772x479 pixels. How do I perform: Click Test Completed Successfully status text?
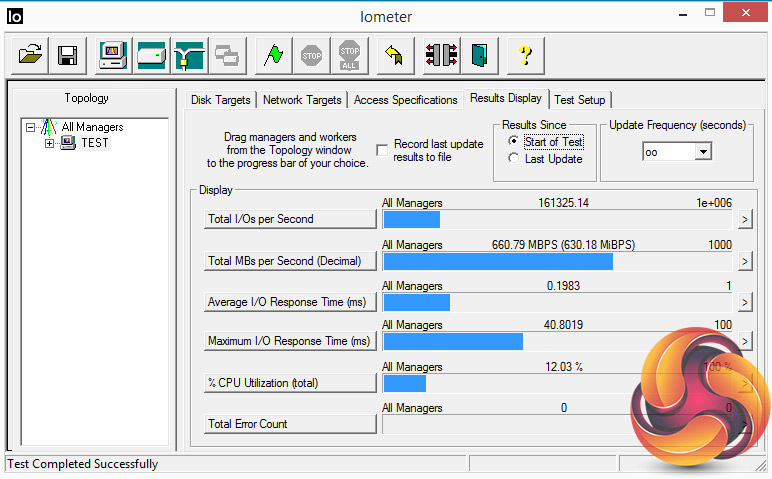pos(83,464)
